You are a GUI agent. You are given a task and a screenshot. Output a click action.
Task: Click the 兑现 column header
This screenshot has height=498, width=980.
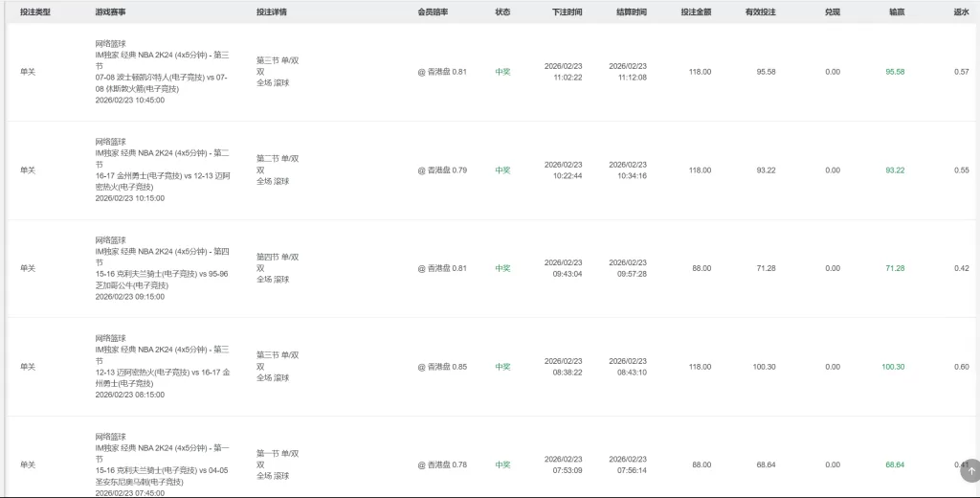tap(833, 12)
